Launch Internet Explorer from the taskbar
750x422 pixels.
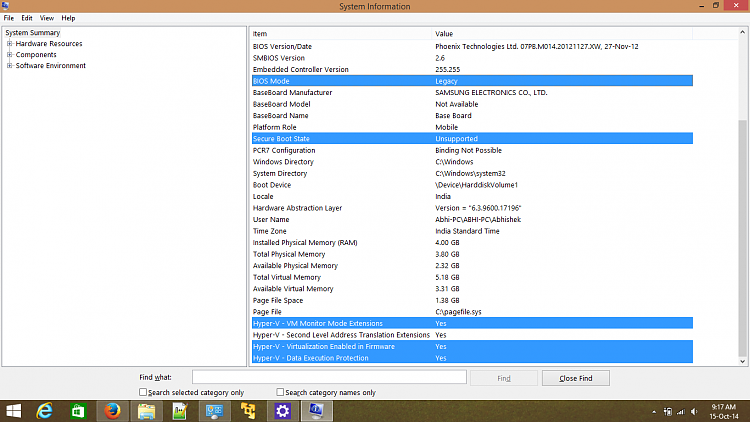click(x=44, y=411)
